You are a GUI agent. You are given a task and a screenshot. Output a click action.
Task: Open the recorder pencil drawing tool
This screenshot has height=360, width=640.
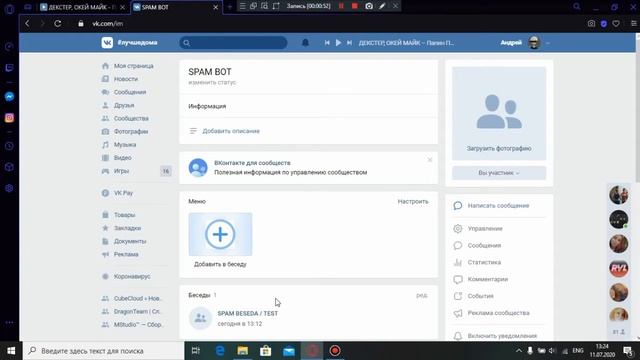382,6
